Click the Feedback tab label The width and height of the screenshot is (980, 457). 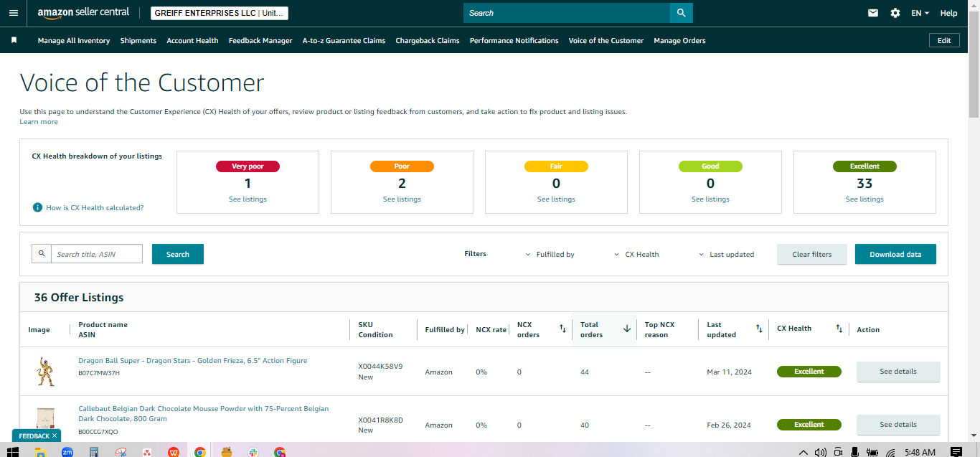(34, 435)
